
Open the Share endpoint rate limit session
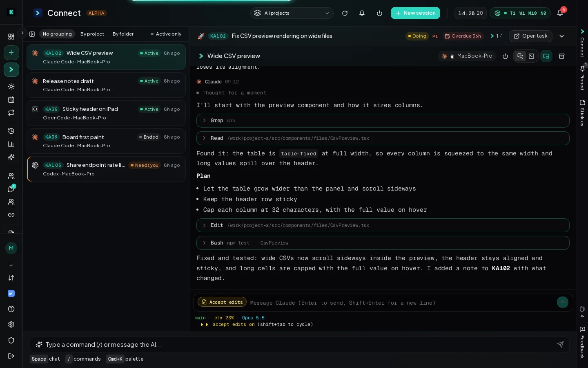(x=106, y=169)
